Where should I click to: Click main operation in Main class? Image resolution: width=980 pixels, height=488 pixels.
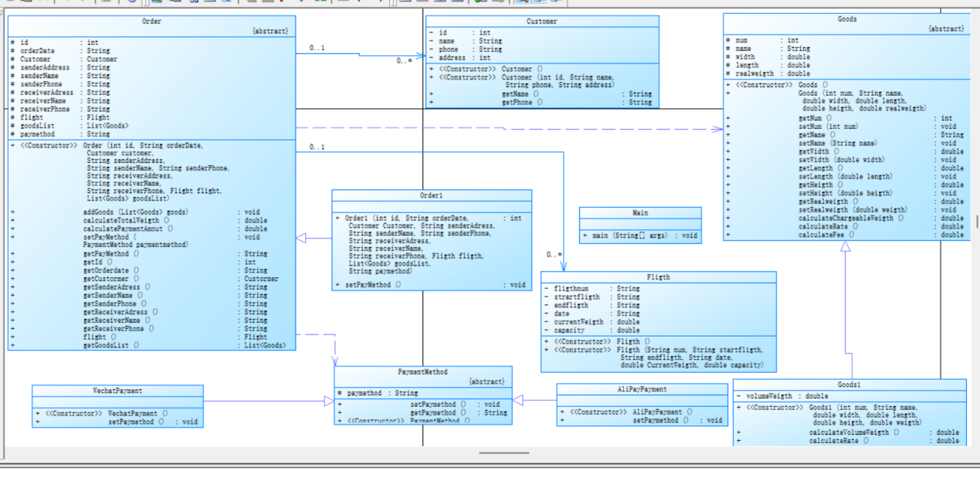pos(640,236)
